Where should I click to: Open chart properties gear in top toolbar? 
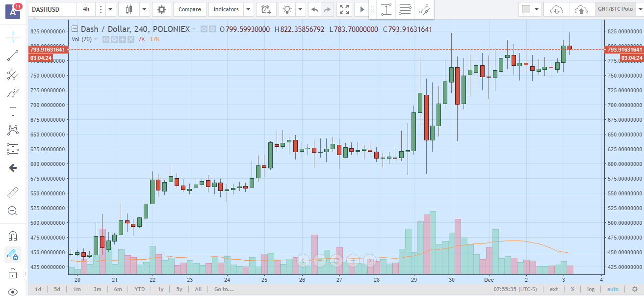point(161,9)
